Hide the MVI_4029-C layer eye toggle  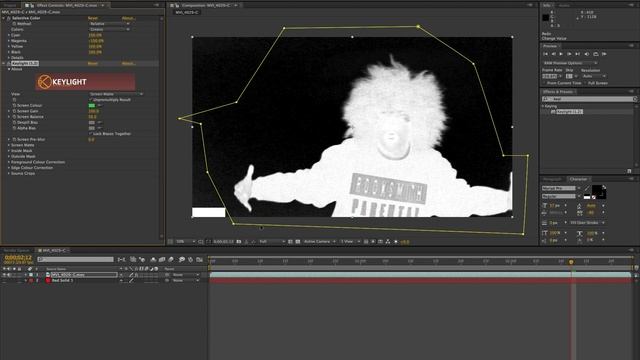pos(4,275)
